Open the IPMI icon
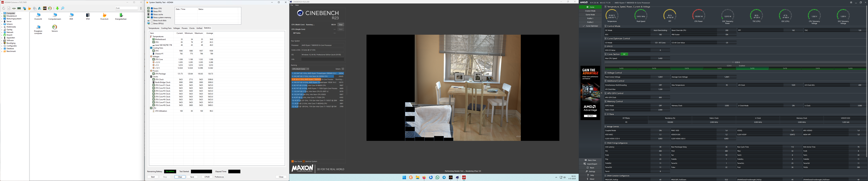The width and height of the screenshot is (868, 181). click(x=88, y=16)
